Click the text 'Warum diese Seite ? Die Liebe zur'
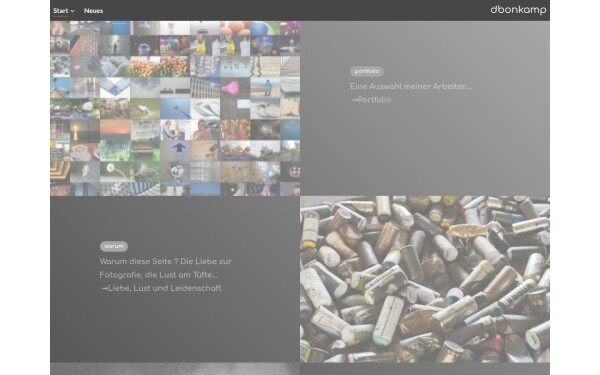The width and height of the screenshot is (600, 375). [165, 261]
